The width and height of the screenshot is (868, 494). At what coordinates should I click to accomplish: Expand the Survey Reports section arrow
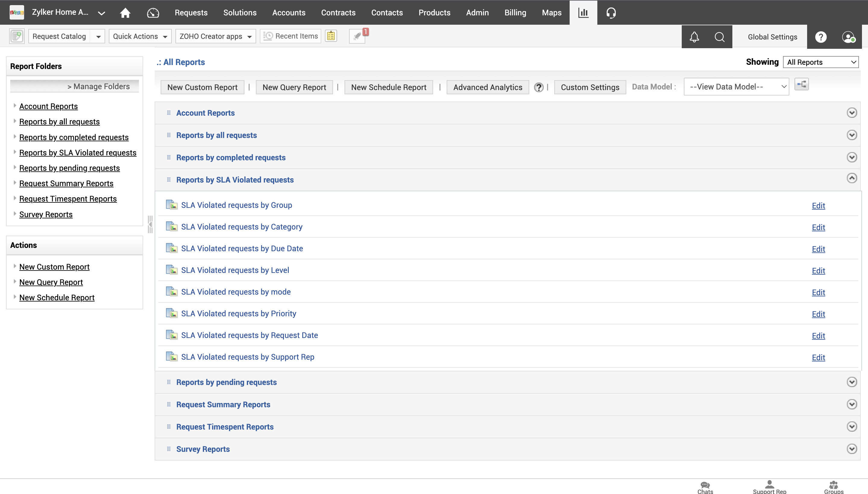[x=851, y=449]
